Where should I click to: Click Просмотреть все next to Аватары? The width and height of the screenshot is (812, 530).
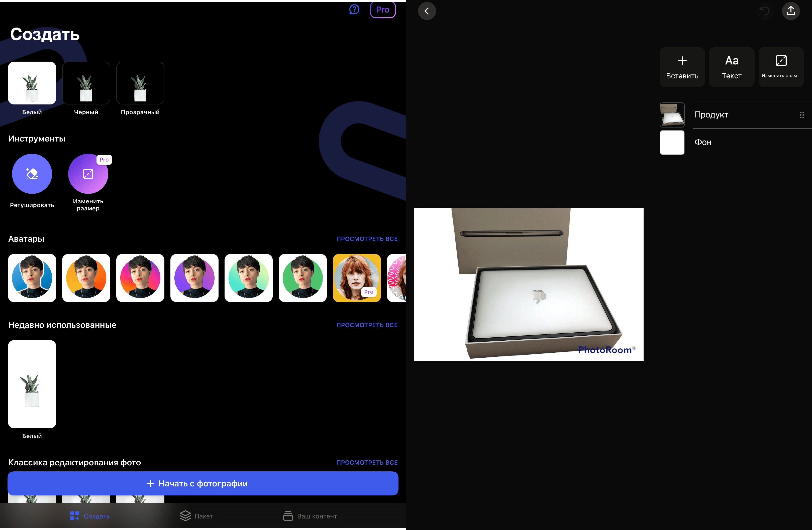367,239
